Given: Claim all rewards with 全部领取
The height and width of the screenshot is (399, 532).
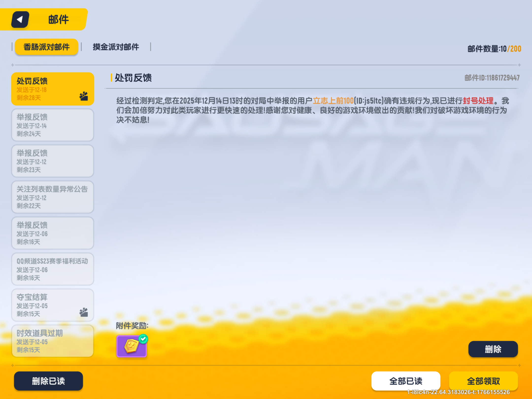Looking at the screenshot, I should (483, 381).
